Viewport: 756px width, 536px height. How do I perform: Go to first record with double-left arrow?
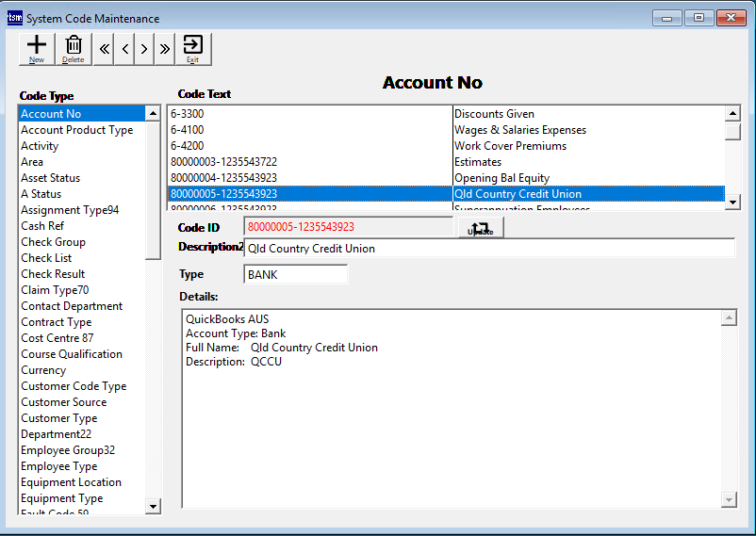coord(105,49)
